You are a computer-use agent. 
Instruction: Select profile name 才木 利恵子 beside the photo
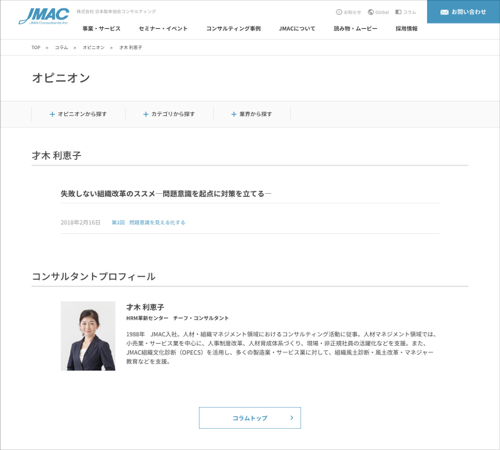pos(145,307)
